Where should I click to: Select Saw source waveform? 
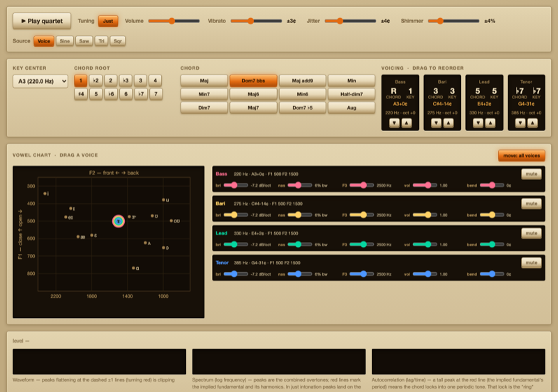(84, 41)
